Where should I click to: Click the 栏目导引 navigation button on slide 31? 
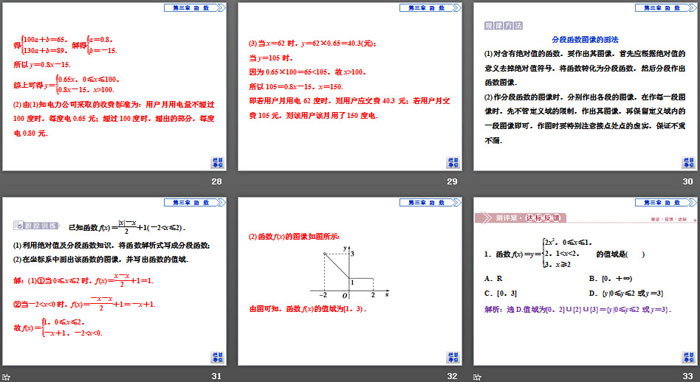click(217, 357)
